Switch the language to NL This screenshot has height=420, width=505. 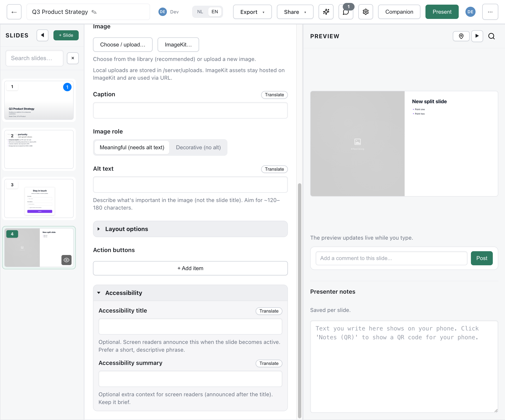pos(200,12)
